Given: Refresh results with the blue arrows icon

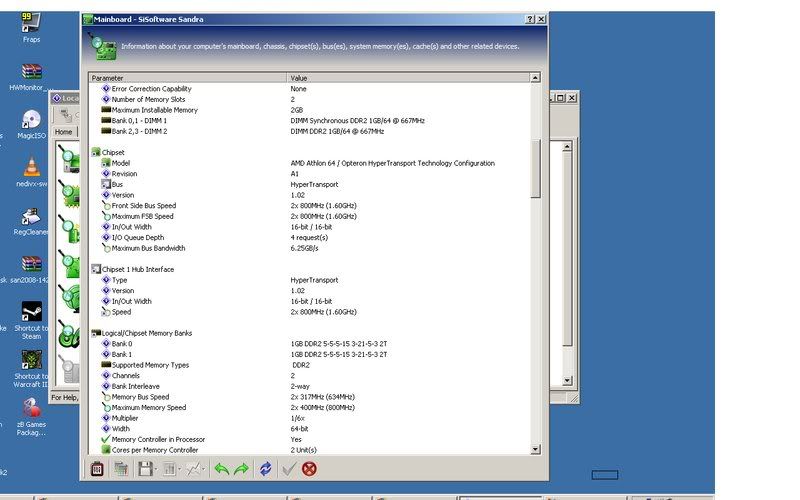Looking at the screenshot, I should tap(265, 468).
